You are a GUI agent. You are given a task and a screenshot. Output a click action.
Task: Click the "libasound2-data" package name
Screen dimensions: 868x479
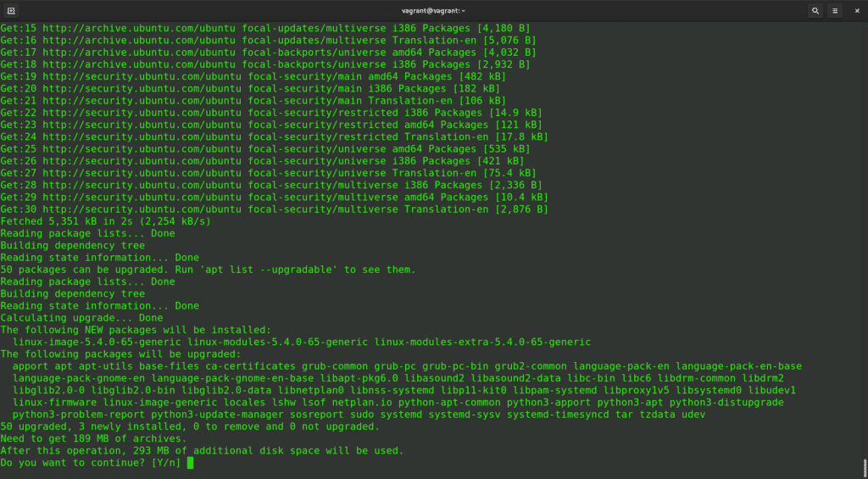tap(515, 379)
